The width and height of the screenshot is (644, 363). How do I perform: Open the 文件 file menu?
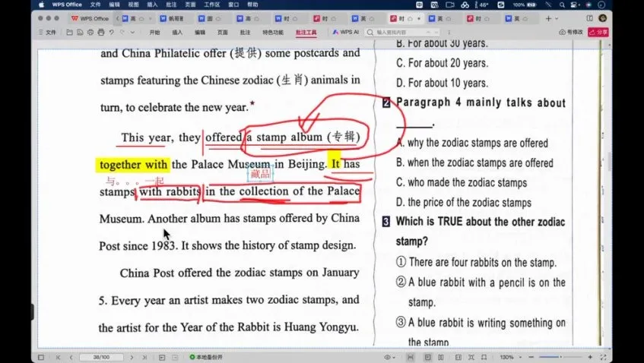click(x=46, y=33)
